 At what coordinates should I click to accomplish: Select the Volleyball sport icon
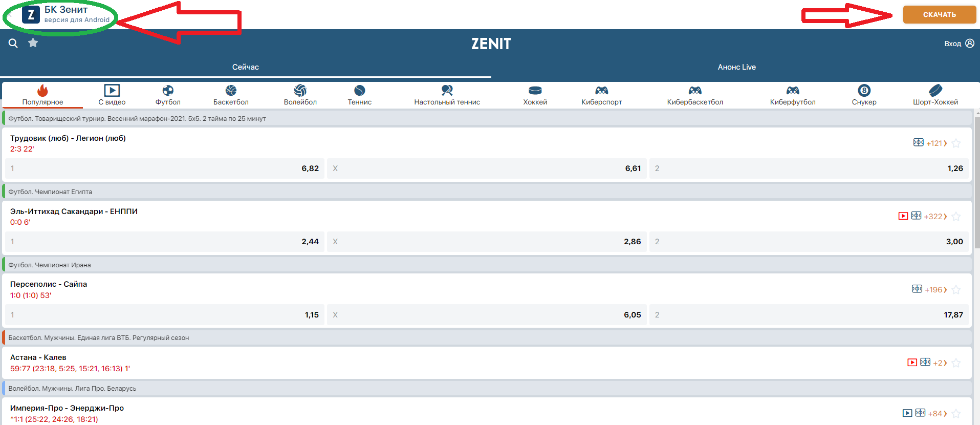click(x=300, y=91)
